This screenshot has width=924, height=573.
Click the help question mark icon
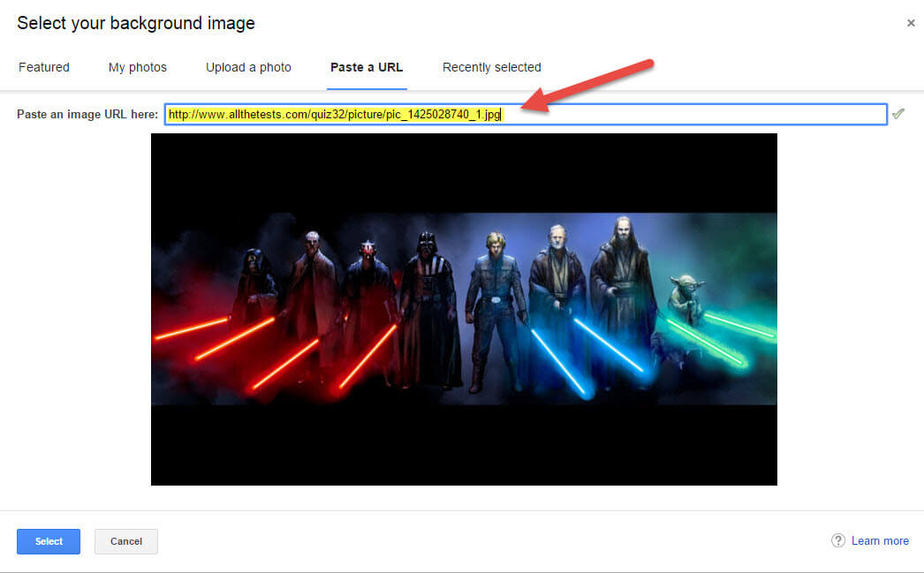[838, 540]
